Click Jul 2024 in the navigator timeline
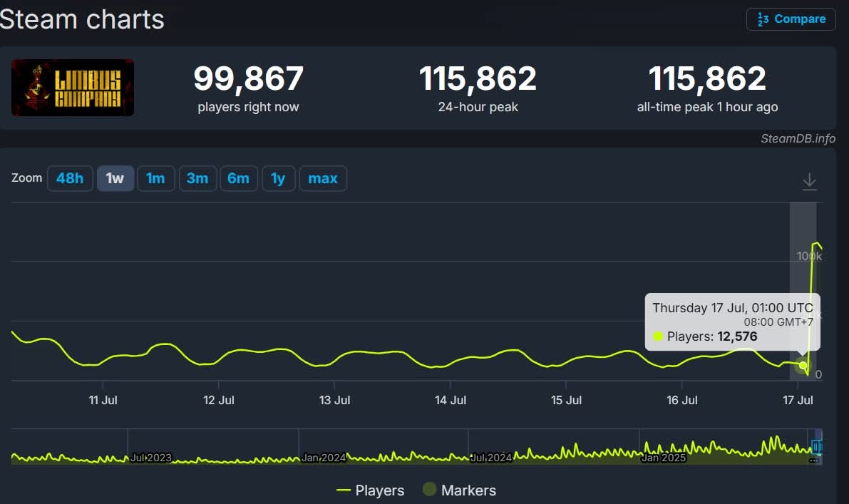This screenshot has height=504, width=849. 491,458
